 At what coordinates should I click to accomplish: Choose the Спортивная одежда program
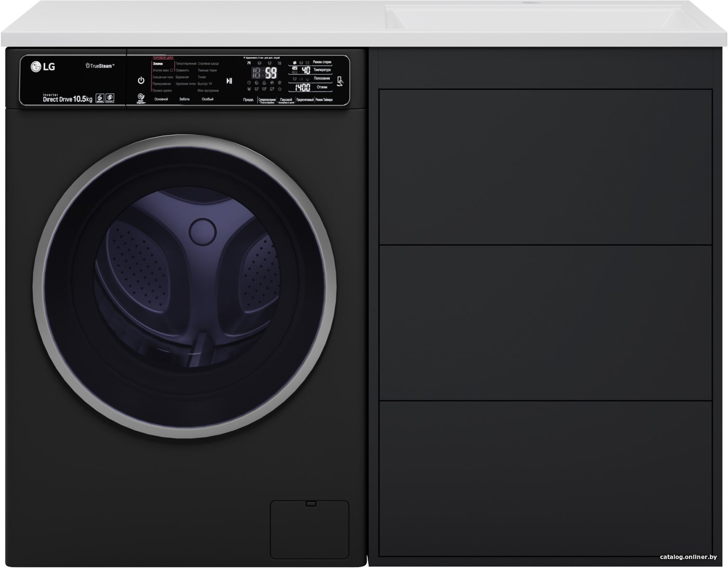coord(209,63)
